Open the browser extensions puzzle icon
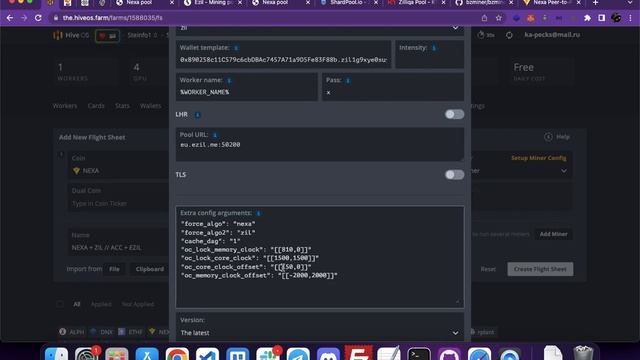 tap(587, 18)
